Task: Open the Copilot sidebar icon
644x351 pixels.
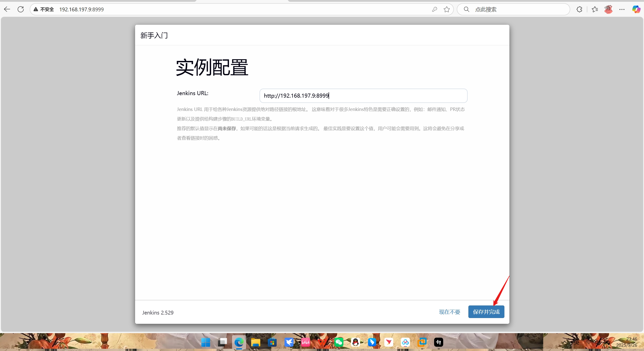Action: pos(636,9)
